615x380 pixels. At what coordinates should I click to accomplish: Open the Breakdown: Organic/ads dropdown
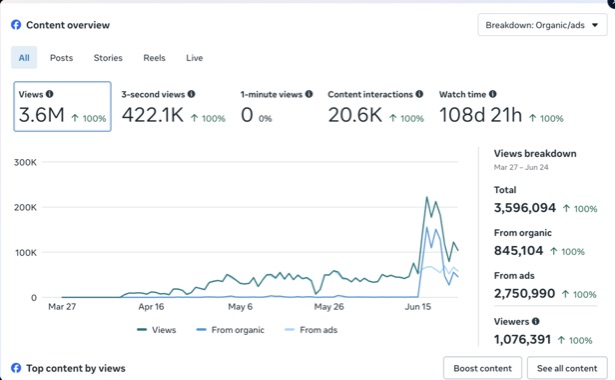(542, 25)
